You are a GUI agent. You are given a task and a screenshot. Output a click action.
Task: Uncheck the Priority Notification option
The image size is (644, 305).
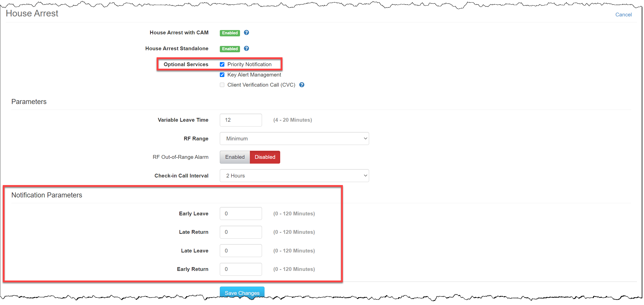point(222,64)
